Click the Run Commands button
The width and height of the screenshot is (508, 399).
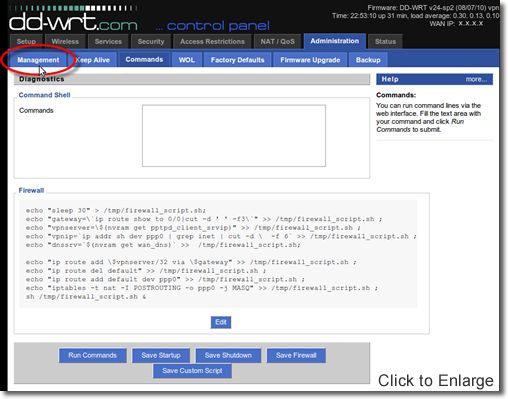click(93, 355)
